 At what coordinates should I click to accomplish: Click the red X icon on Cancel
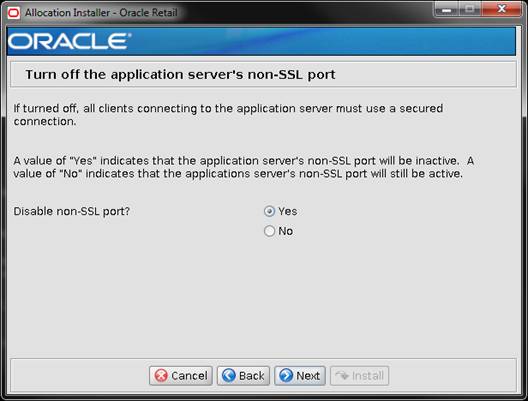161,375
